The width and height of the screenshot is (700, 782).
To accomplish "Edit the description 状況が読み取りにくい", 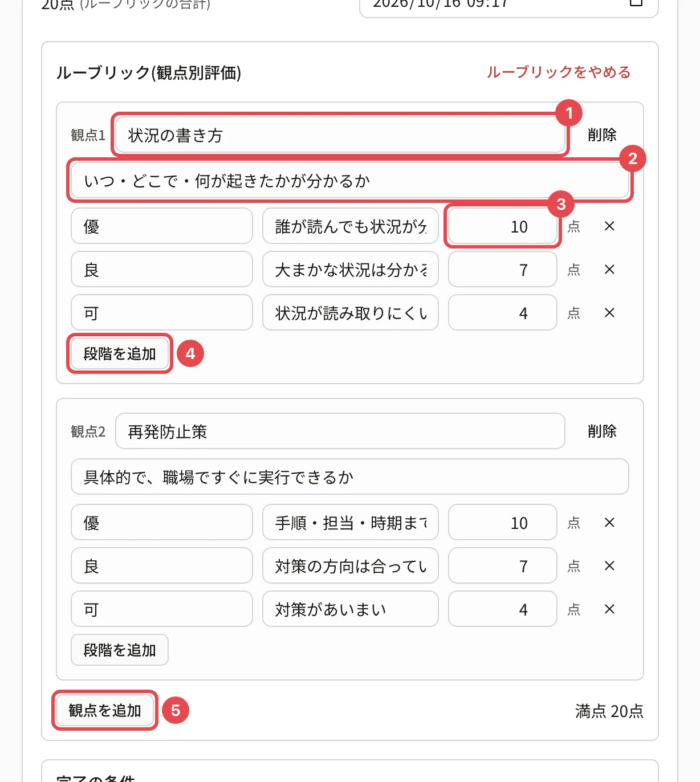I will (351, 313).
